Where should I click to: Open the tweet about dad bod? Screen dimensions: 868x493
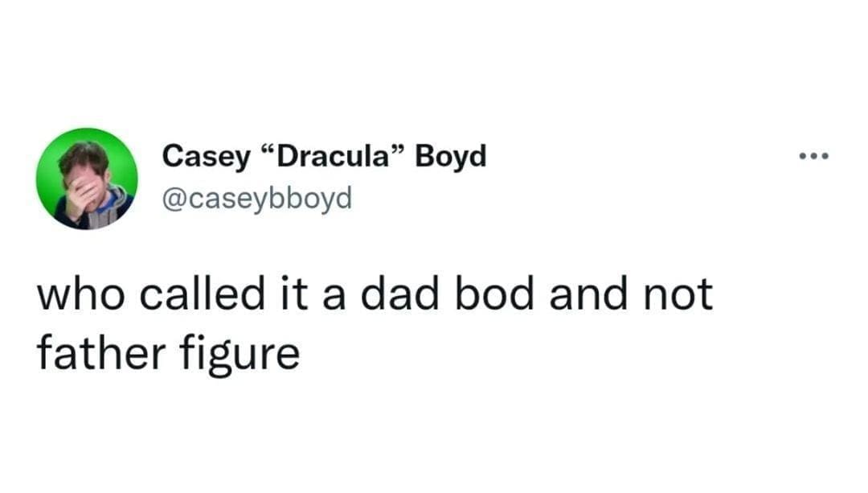pos(374,323)
